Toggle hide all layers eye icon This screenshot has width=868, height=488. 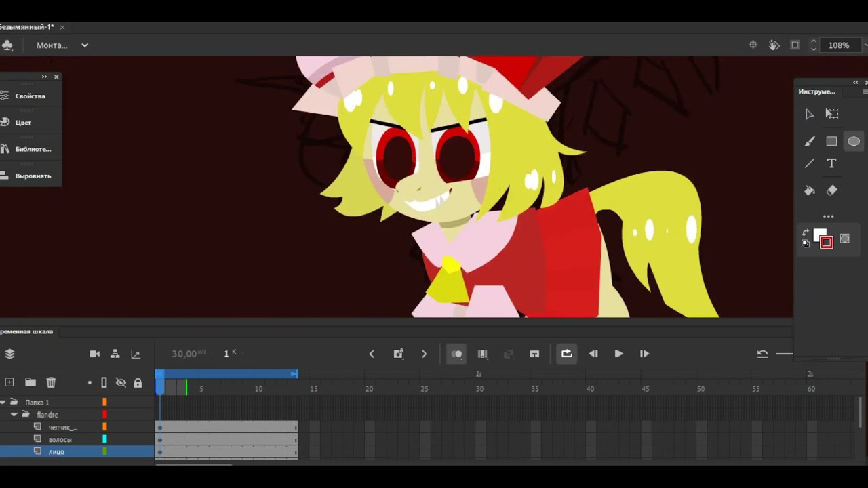click(121, 383)
